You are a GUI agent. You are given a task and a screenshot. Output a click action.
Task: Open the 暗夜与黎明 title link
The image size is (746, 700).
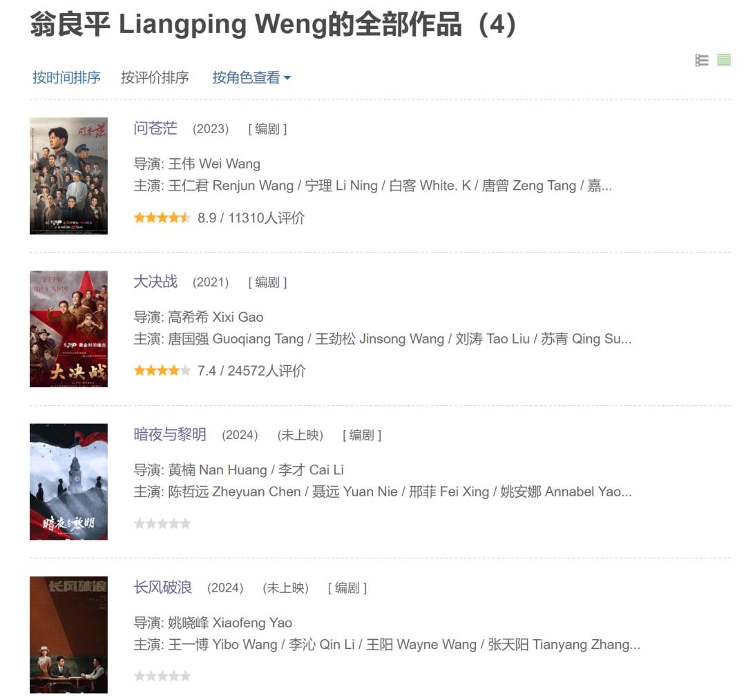[x=170, y=435]
